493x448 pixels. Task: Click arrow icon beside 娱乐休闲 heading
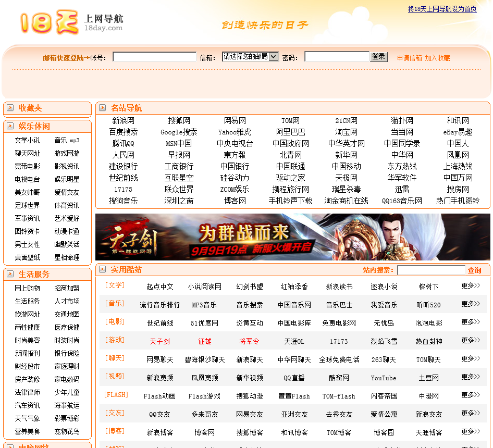(x=10, y=126)
